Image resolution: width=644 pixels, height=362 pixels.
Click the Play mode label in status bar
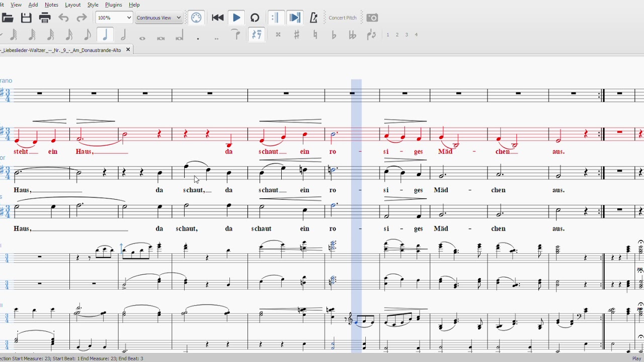636,358
